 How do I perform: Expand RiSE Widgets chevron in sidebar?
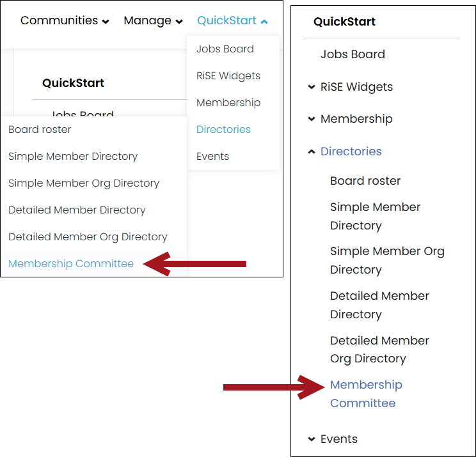(x=312, y=88)
